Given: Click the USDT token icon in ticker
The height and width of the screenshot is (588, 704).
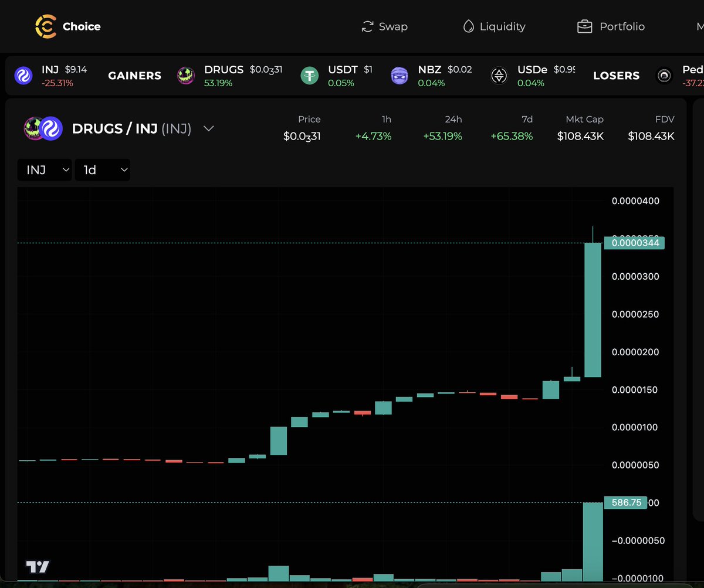Looking at the screenshot, I should point(310,76).
